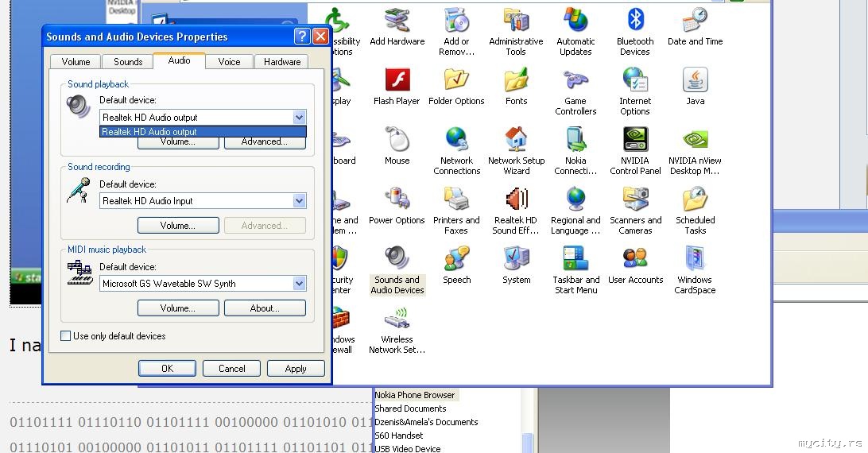Expand the Sound recording device dropdown
Image resolution: width=868 pixels, height=453 pixels.
coord(300,201)
